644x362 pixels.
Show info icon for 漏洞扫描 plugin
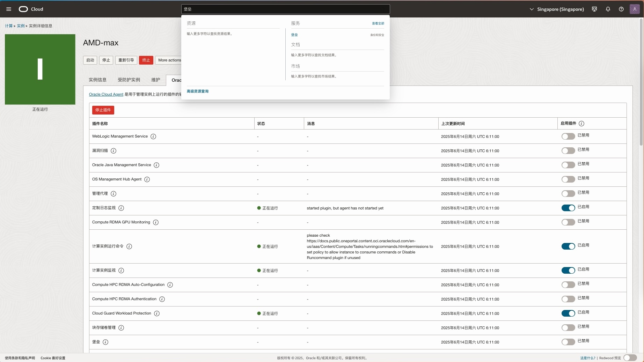(114, 151)
